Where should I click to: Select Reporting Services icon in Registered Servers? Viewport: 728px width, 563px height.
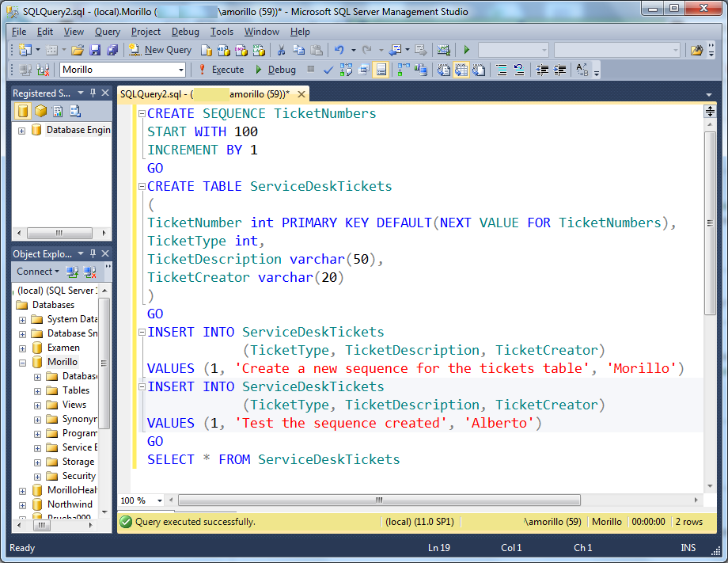(x=58, y=111)
